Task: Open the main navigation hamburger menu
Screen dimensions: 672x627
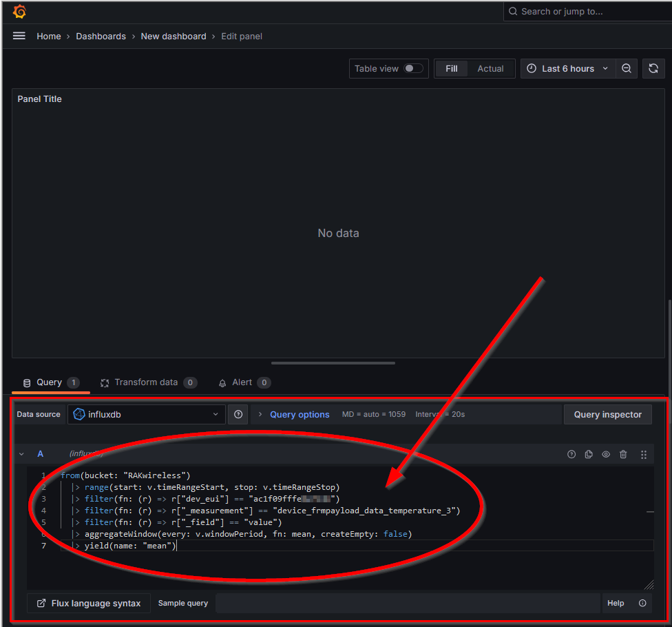Action: (x=19, y=36)
